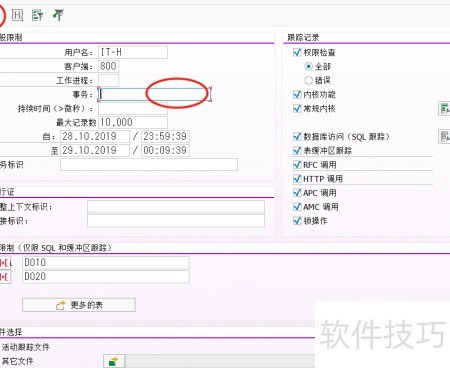
Task: Uncheck the 权限检查 checkbox
Action: [297, 52]
